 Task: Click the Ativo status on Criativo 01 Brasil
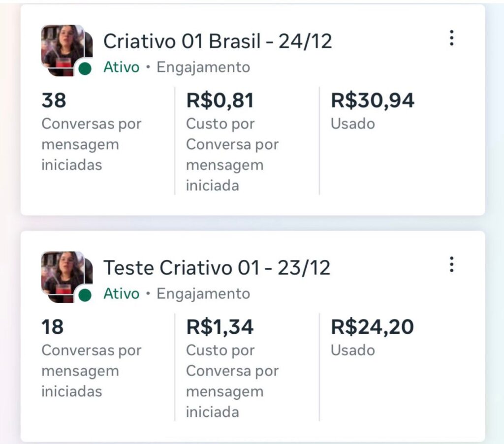point(121,67)
